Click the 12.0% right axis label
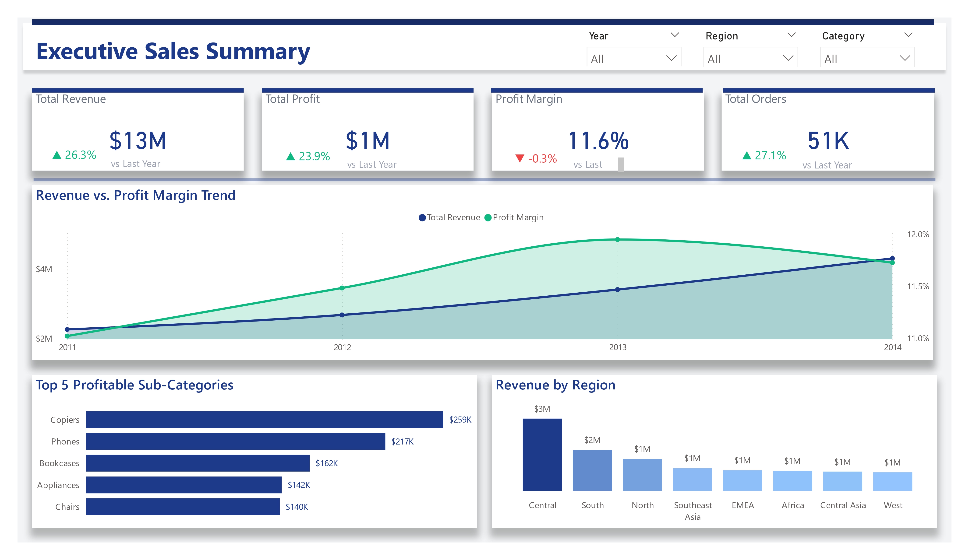 pos(918,234)
